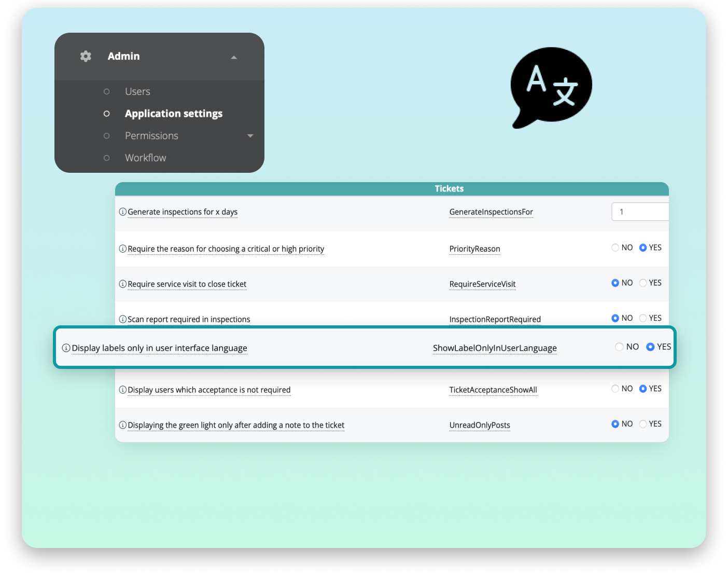Click the UnreadOnlyPosts key name
The width and height of the screenshot is (728, 576).
coord(480,425)
